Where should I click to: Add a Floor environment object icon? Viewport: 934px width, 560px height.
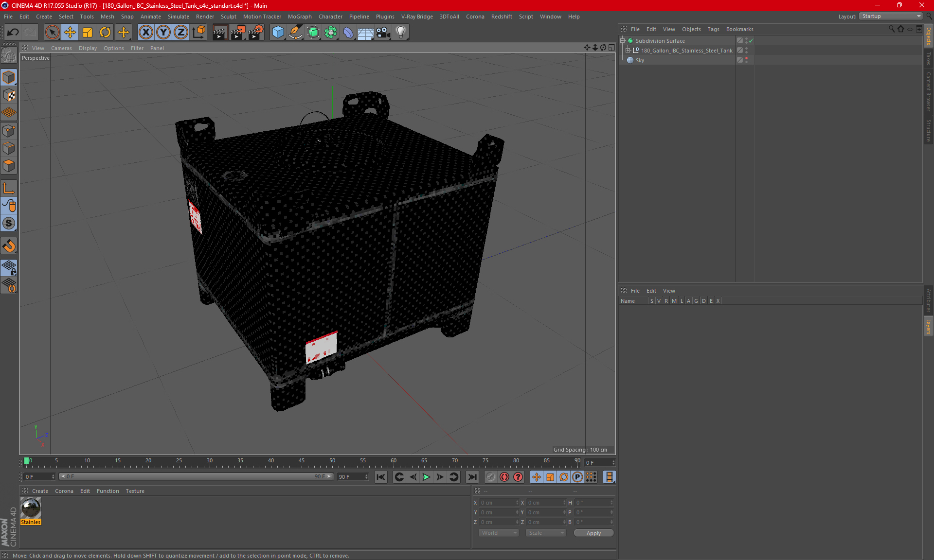coord(365,33)
